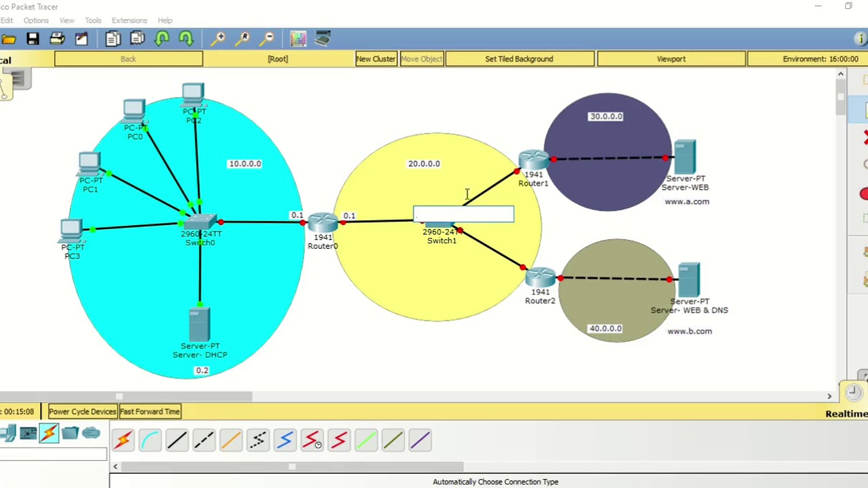This screenshot has height=488, width=868.
Task: Select the Multiuser Connection cloud category icon
Action: 91,433
